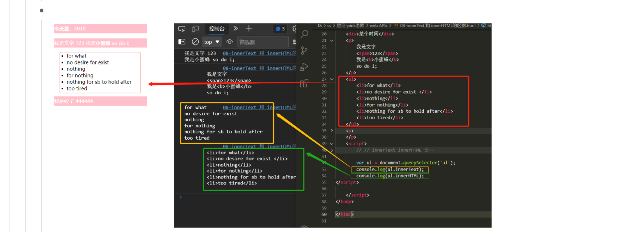Click 'no desire for exist' list item in page preview
Screen dimensions: 644x232
(88, 62)
